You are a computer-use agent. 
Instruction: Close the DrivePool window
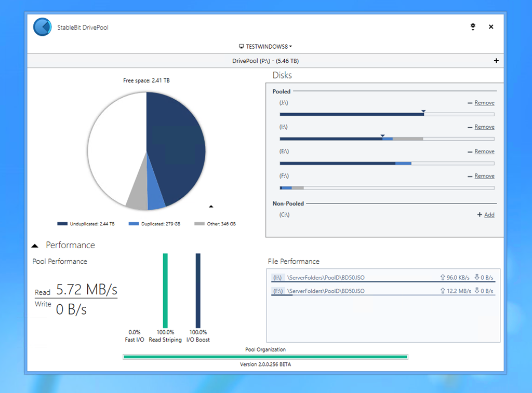(x=491, y=27)
